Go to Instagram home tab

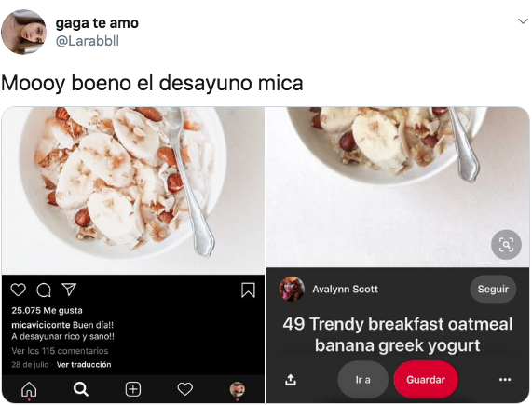pos(29,389)
